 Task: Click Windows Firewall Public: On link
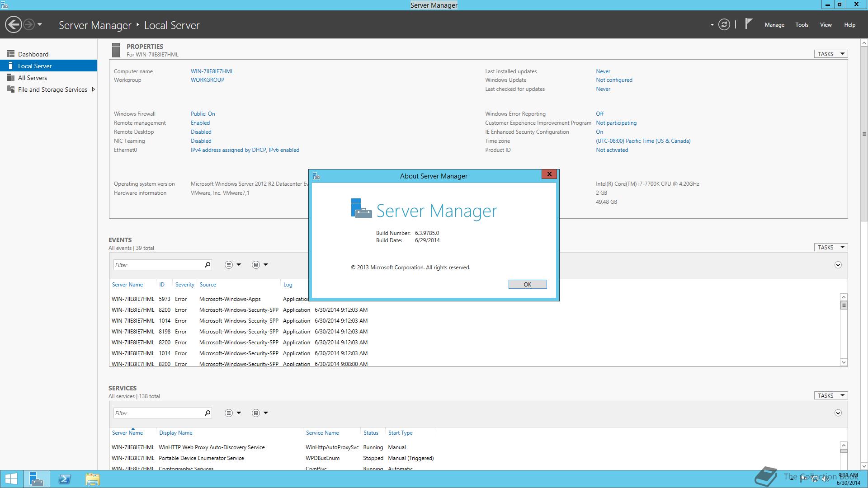(x=203, y=114)
